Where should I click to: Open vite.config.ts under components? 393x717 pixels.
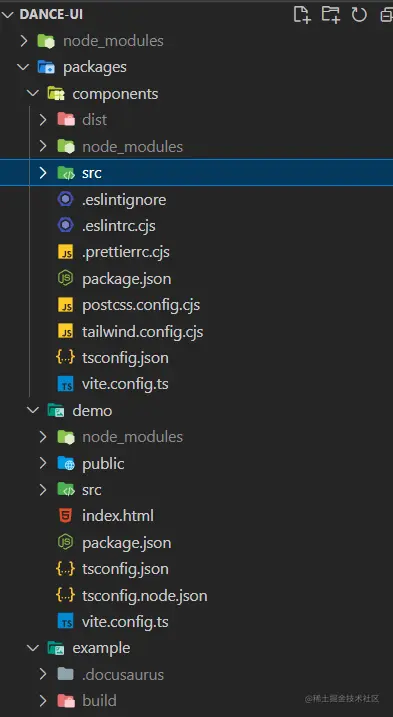[x=125, y=384]
